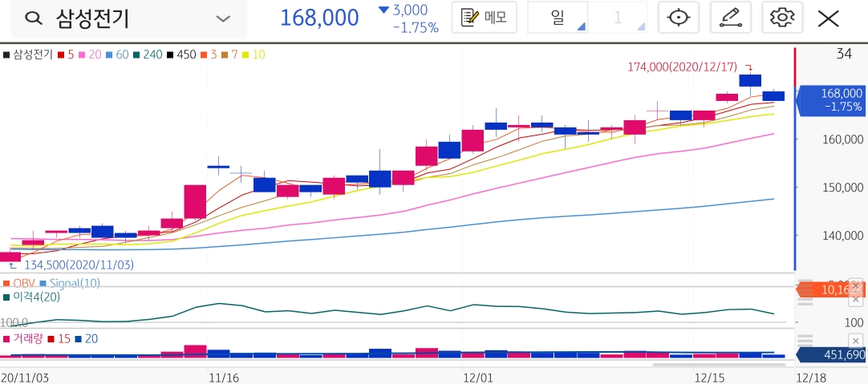Open the drawing pencil tool
The height and width of the screenshot is (384, 868).
[x=730, y=18]
